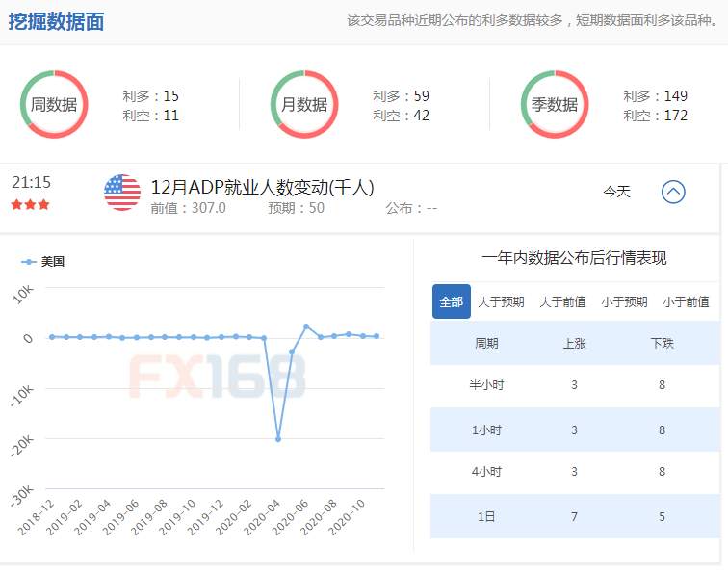Click weekly 利多：15 count
728x573 pixels.
(x=151, y=95)
